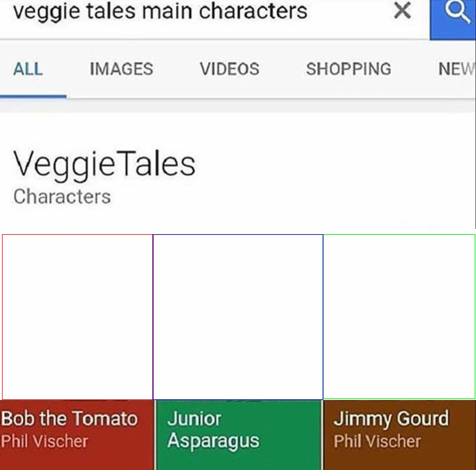476x470 pixels.
Task: Click Phil Vischer under Jimmy Gourd
Action: (377, 441)
